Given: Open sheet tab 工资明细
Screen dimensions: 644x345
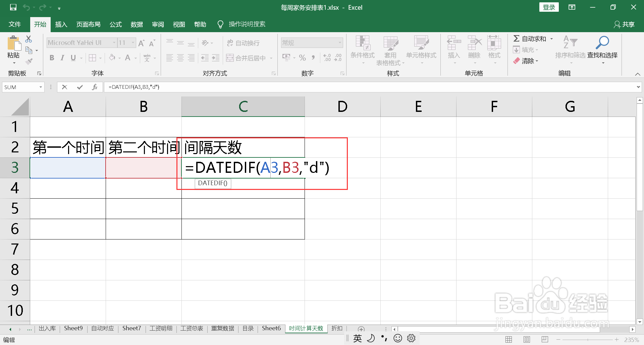Looking at the screenshot, I should point(161,329).
